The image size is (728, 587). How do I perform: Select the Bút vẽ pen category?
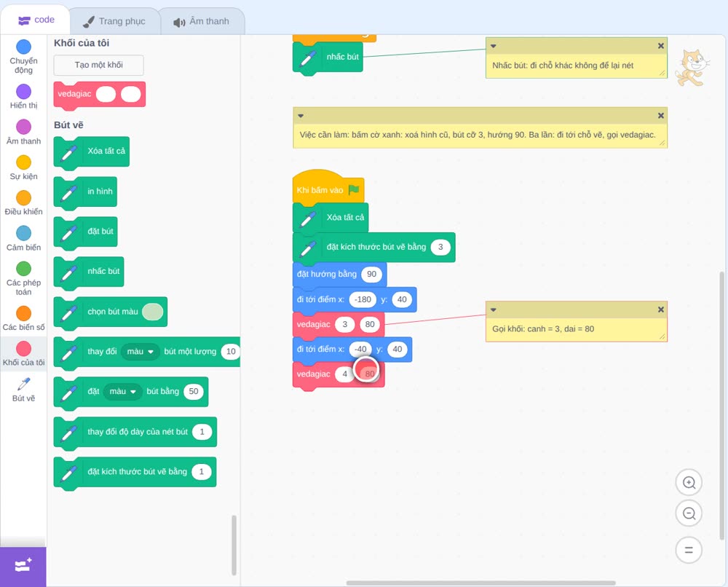[x=23, y=390]
